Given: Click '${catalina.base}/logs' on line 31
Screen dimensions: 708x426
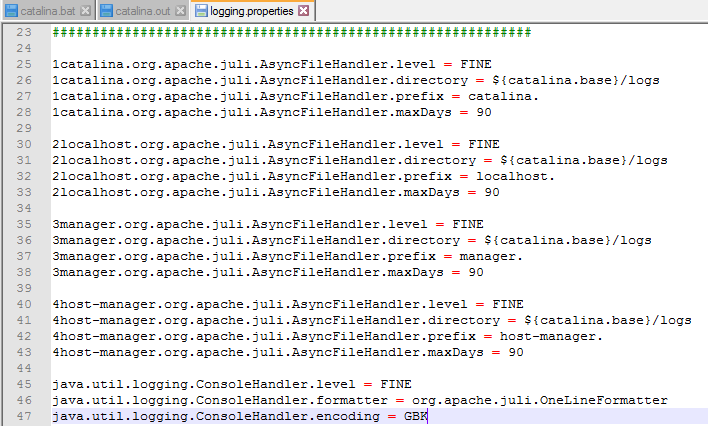Looking at the screenshot, I should coord(584,160).
